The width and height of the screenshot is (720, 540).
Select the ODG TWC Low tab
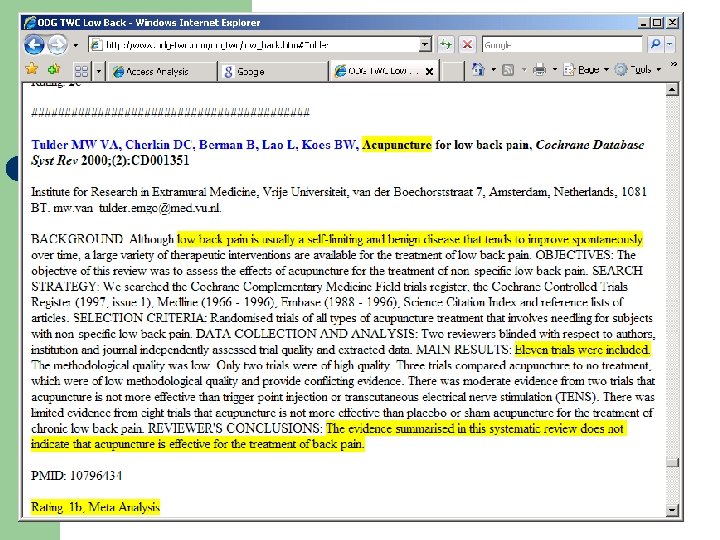[x=377, y=71]
